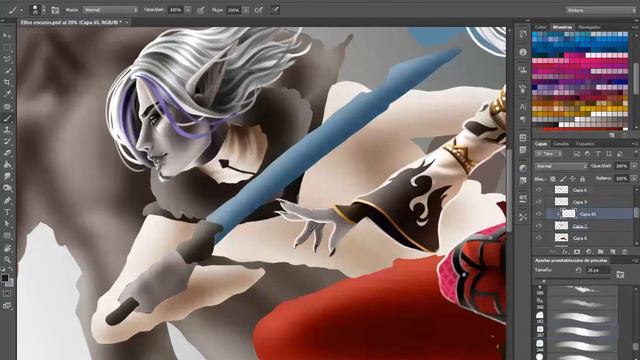Switch to the Navegador tab

(589, 27)
